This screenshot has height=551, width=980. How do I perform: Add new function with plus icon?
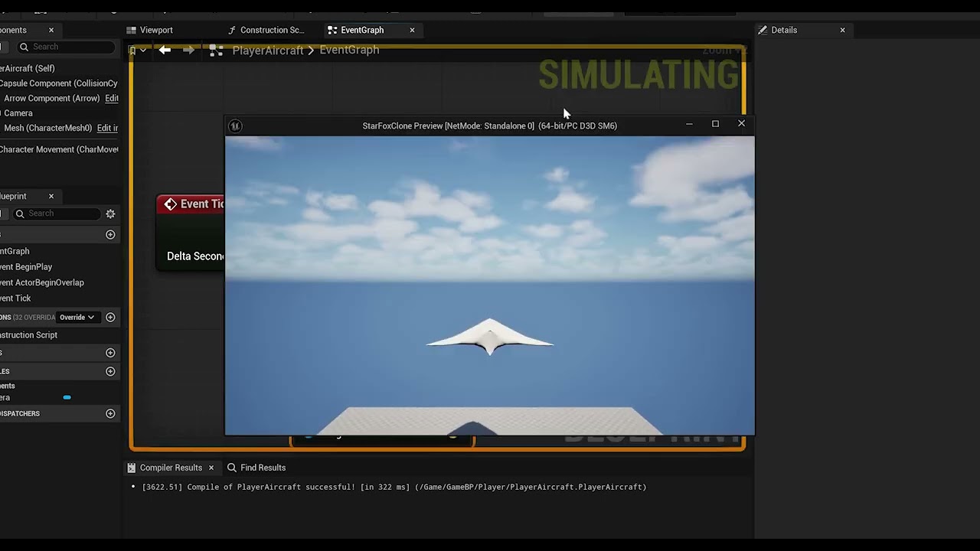point(110,317)
